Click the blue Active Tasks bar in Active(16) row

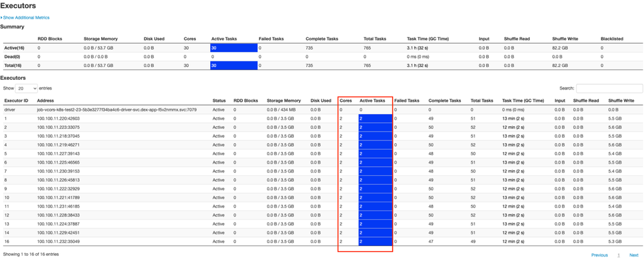pyautogui.click(x=234, y=48)
